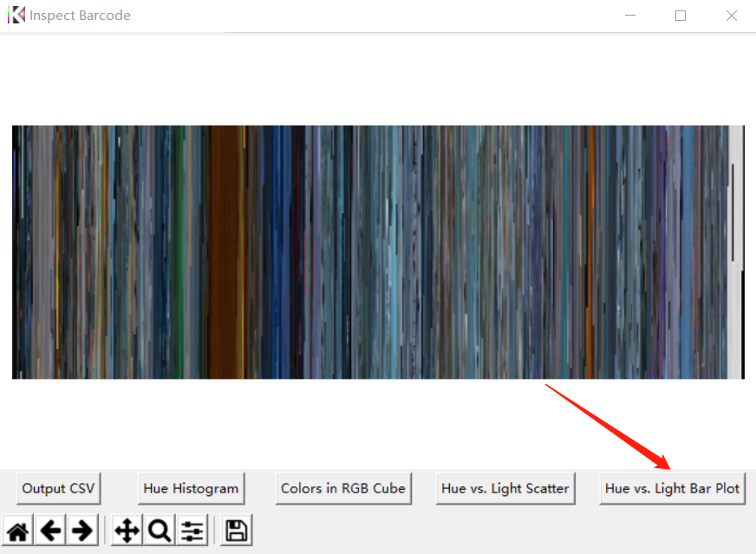Open Hue vs. Light Bar Plot
Screen dimensions: 756x554
pyautogui.click(x=672, y=488)
